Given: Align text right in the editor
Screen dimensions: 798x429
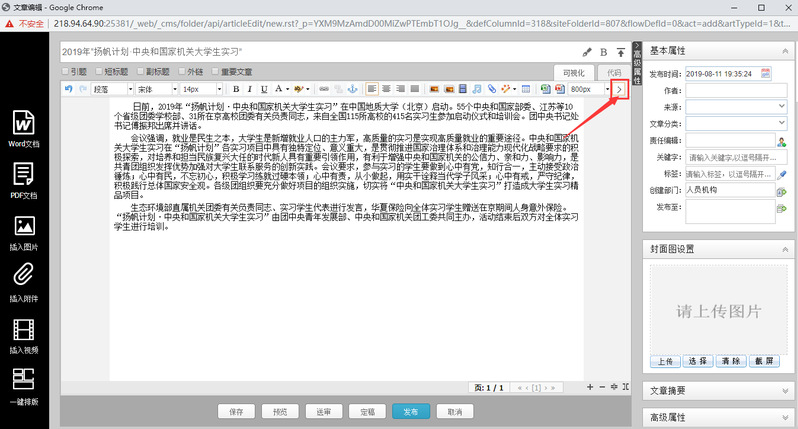Looking at the screenshot, I should [401, 89].
